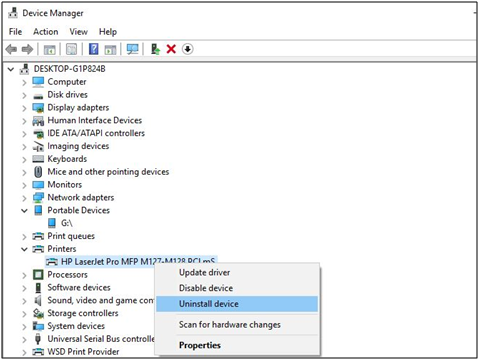
Task: Choose Update driver from context menu
Action: pos(237,273)
